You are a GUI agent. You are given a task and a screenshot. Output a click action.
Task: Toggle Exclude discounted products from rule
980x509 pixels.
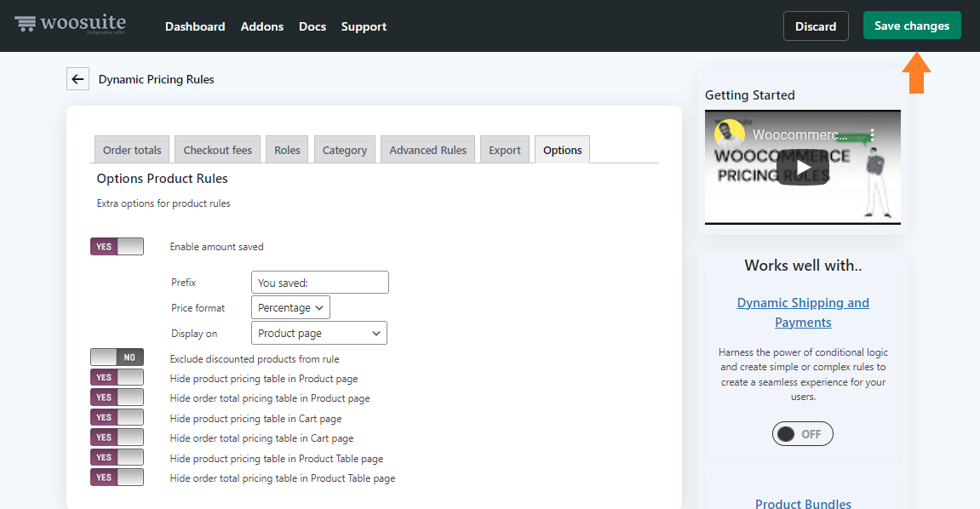(x=117, y=357)
